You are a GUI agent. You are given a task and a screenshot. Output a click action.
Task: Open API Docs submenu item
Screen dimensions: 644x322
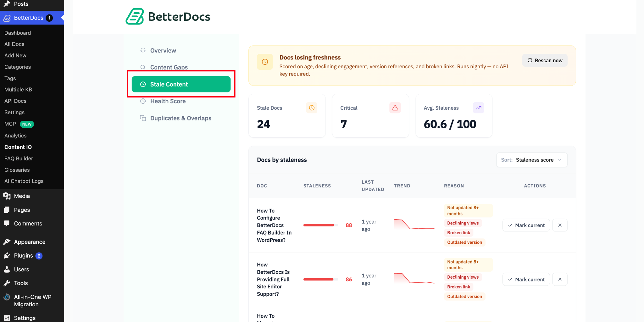click(x=15, y=101)
